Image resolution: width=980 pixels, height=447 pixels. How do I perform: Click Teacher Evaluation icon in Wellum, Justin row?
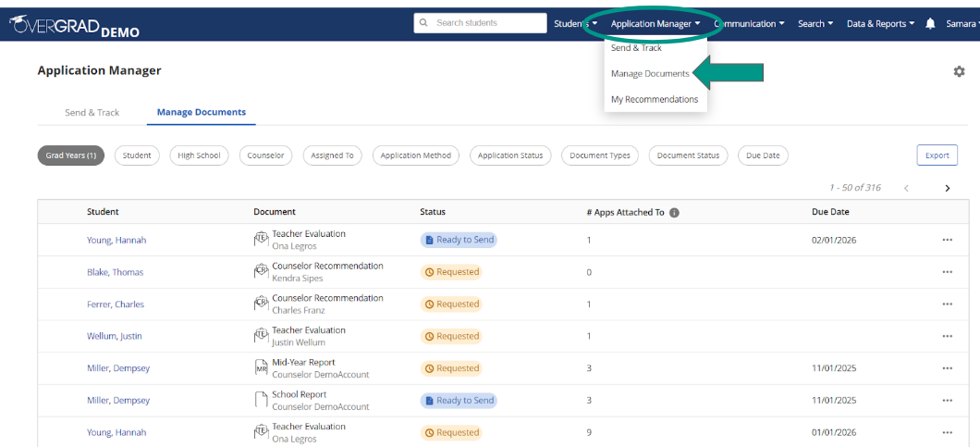point(261,336)
